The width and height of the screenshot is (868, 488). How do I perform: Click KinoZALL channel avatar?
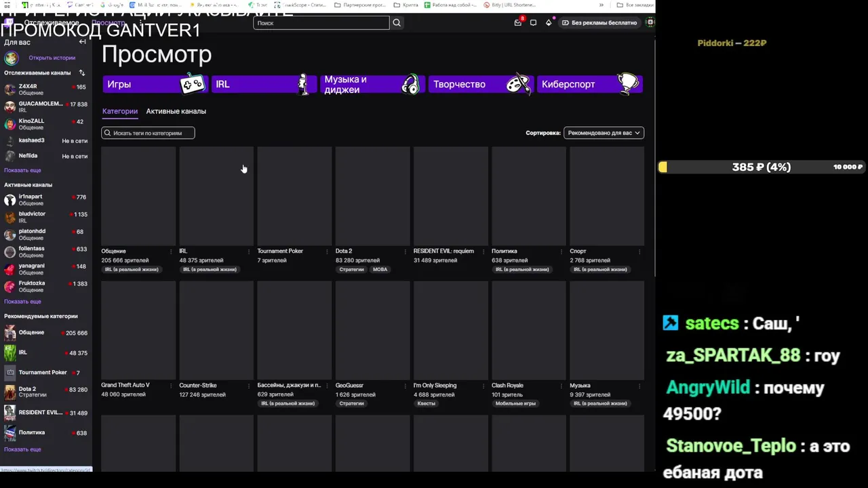[9, 124]
